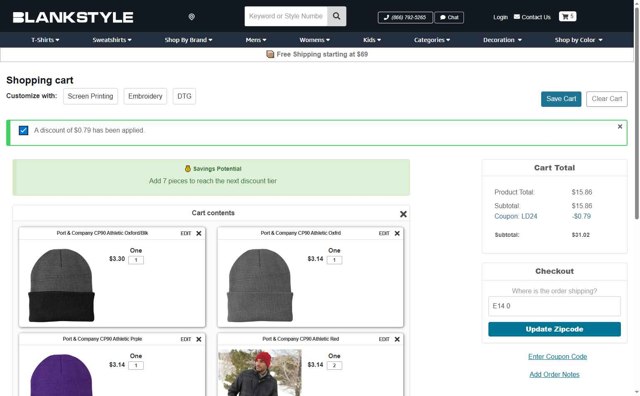Expand Shop By Brand menu
The width and height of the screenshot is (640, 396).
(189, 40)
